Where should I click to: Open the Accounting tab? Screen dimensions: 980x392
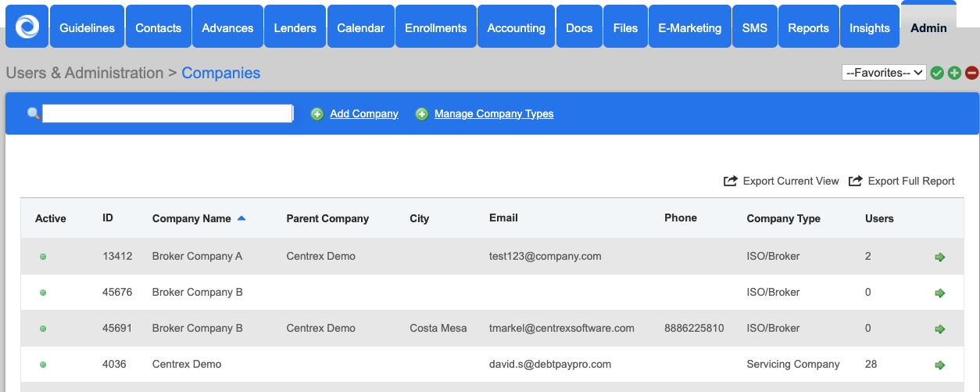click(516, 27)
